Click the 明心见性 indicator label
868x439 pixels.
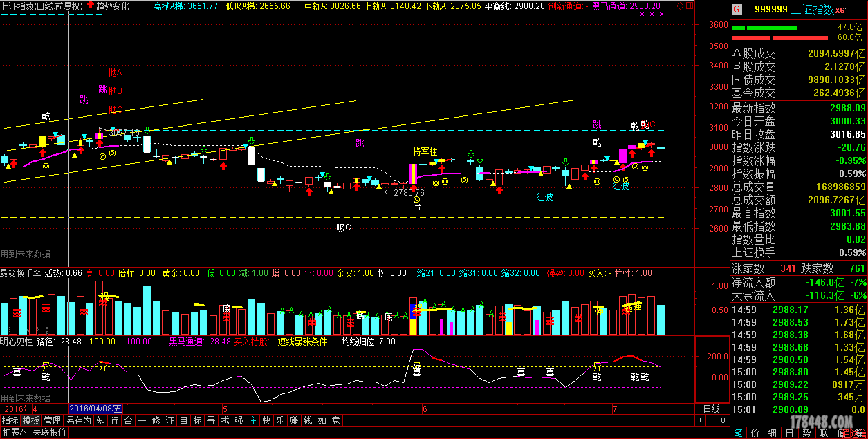coord(17,342)
